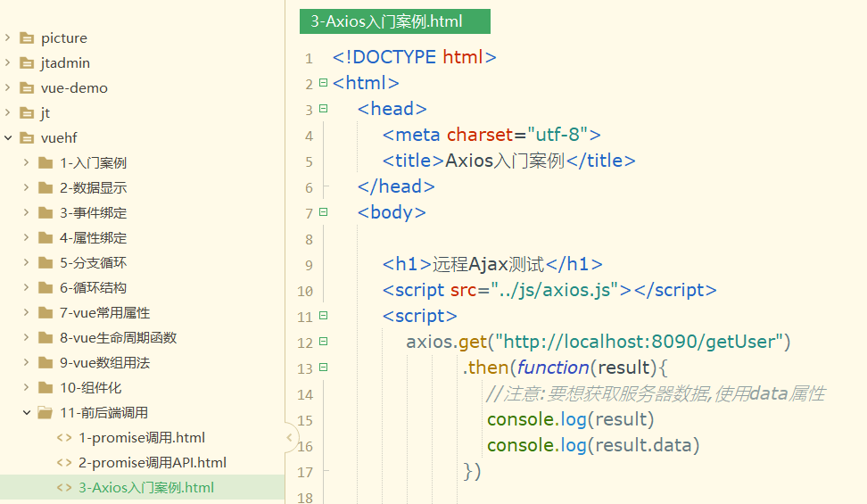Click the function keyword on line 13
Viewport: 867px width, 504px height.
pos(553,368)
